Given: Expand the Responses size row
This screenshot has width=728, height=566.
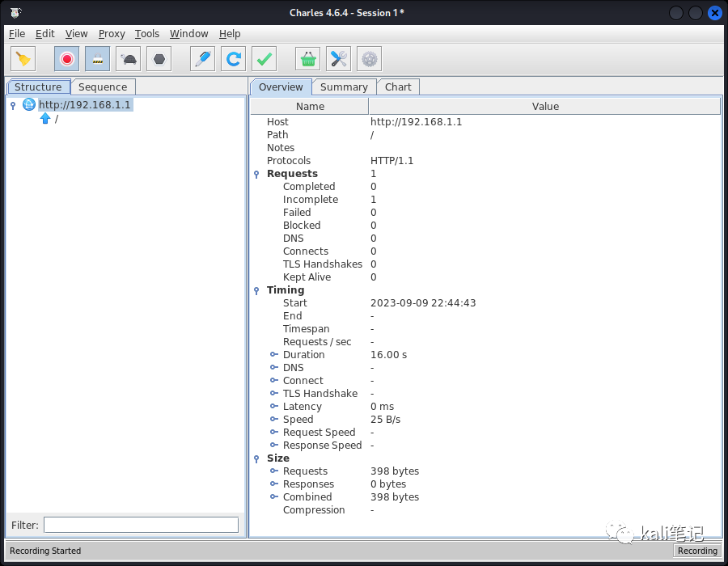Looking at the screenshot, I should [x=274, y=484].
